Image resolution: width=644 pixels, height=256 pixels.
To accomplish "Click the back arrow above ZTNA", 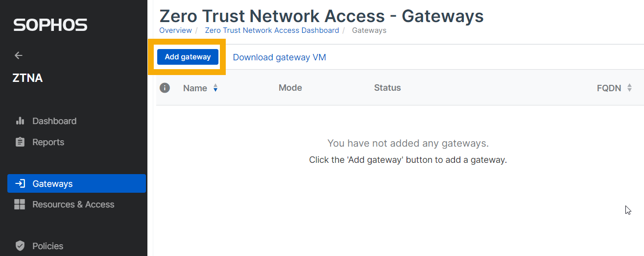I will pyautogui.click(x=19, y=55).
